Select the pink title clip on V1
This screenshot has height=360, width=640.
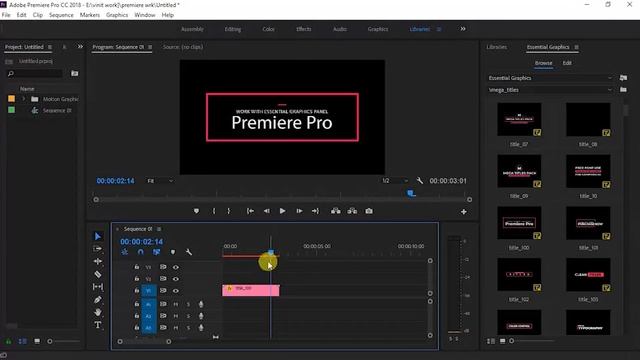tap(251, 290)
